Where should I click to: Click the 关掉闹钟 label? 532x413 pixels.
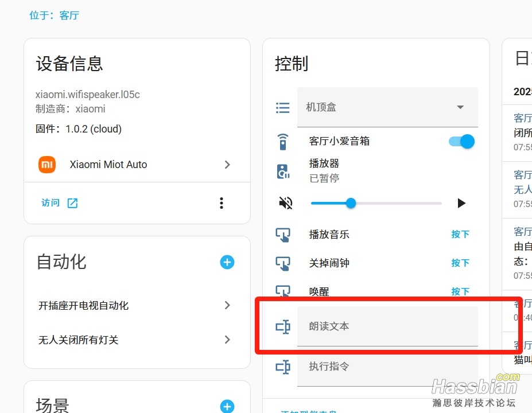329,263
